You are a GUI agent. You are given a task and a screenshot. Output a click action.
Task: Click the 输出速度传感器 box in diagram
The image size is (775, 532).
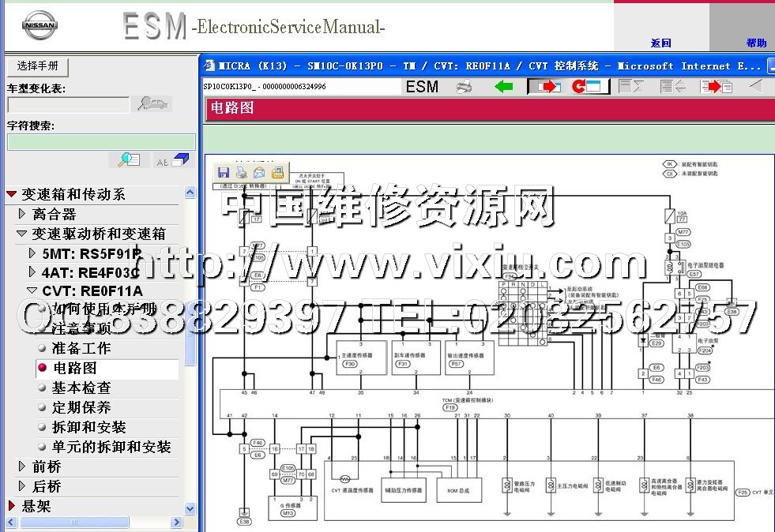(x=469, y=358)
